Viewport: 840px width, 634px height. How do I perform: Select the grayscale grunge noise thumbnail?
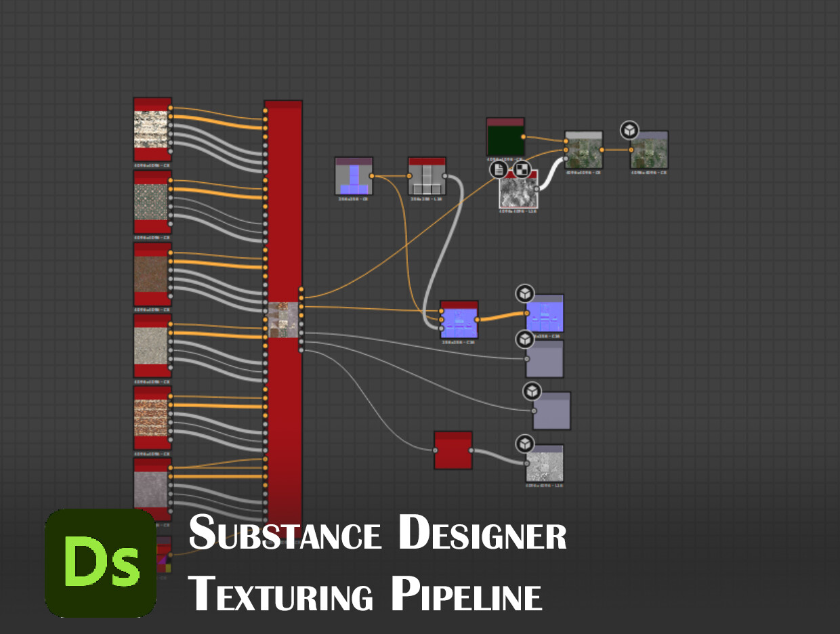pos(518,194)
